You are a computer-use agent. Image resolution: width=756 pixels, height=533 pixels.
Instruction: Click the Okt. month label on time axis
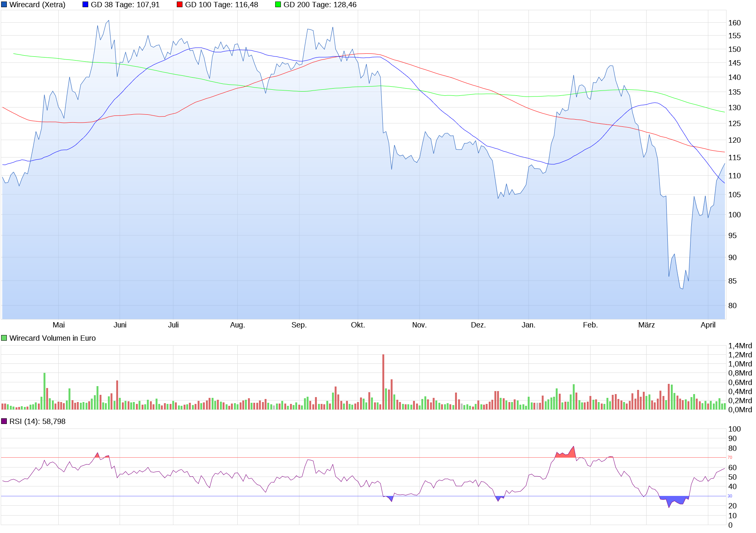click(358, 325)
